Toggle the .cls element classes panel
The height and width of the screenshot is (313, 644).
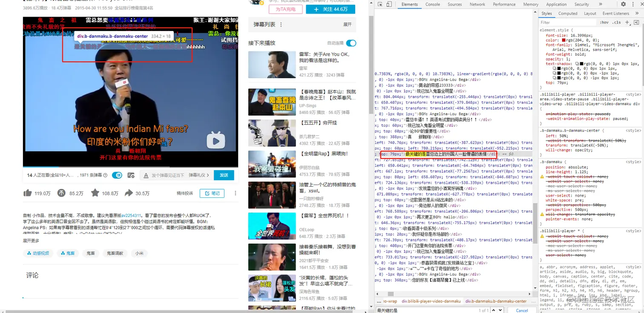tap(616, 22)
